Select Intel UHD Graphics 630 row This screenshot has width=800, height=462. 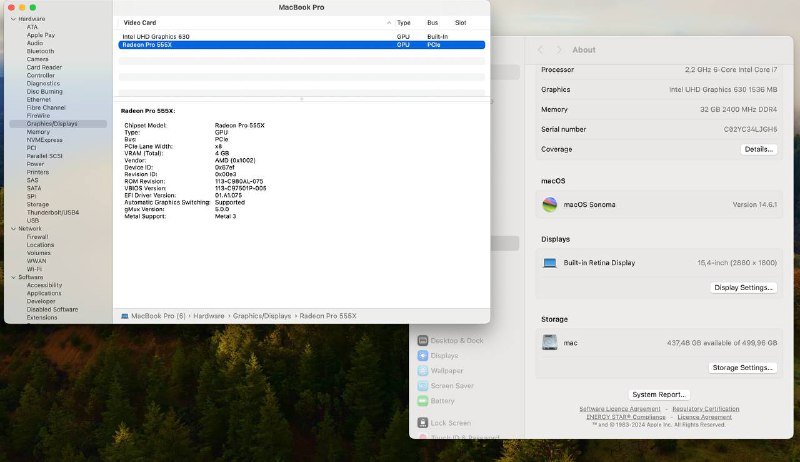click(x=302, y=37)
